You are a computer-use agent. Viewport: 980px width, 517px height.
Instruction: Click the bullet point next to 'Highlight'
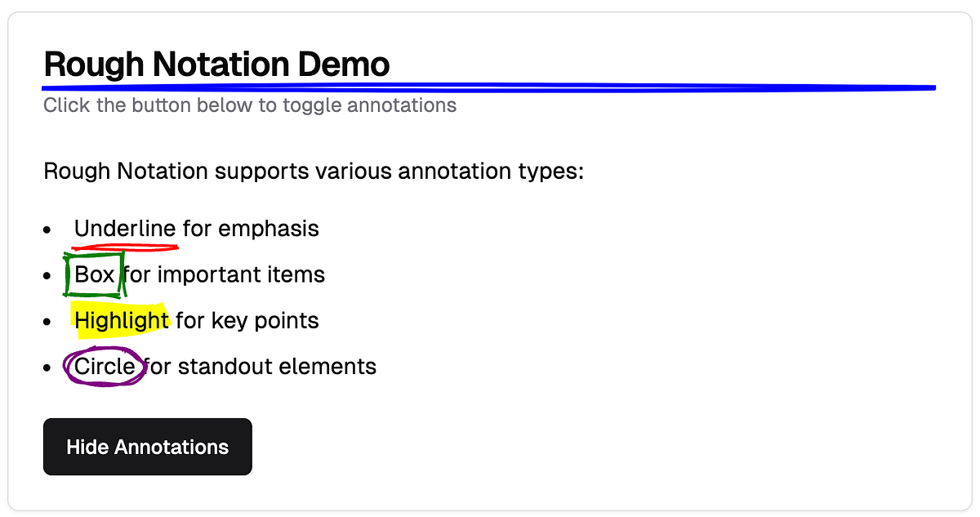tap(47, 322)
